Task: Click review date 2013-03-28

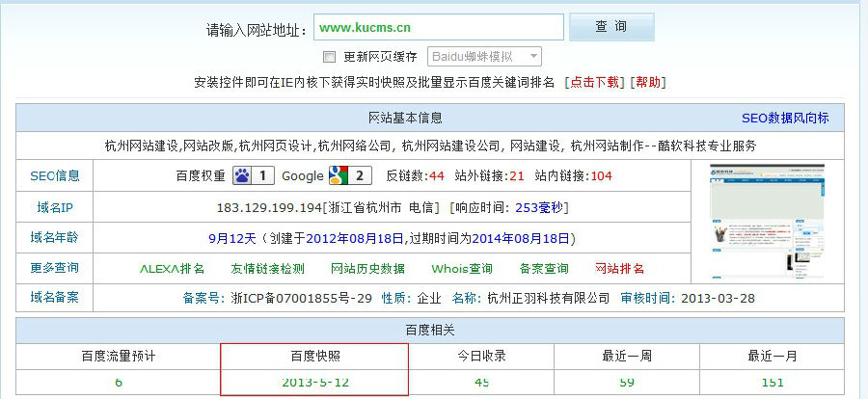Action: pyautogui.click(x=718, y=299)
